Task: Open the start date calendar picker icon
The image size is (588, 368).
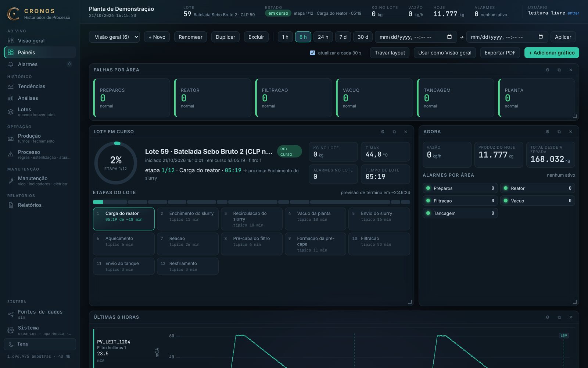Action: [449, 37]
